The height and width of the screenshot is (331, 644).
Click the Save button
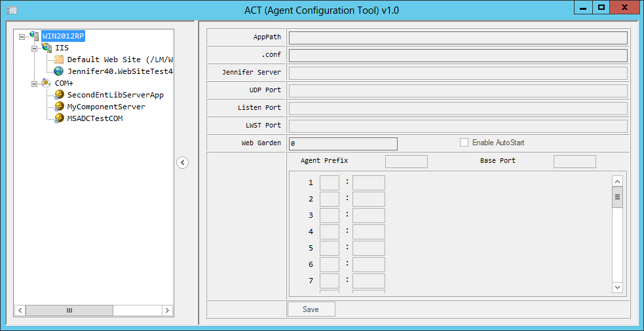[311, 309]
